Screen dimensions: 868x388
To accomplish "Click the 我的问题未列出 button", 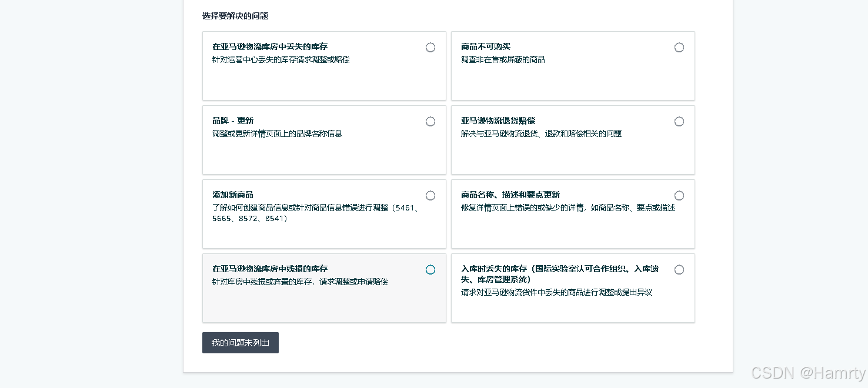I will [x=241, y=343].
